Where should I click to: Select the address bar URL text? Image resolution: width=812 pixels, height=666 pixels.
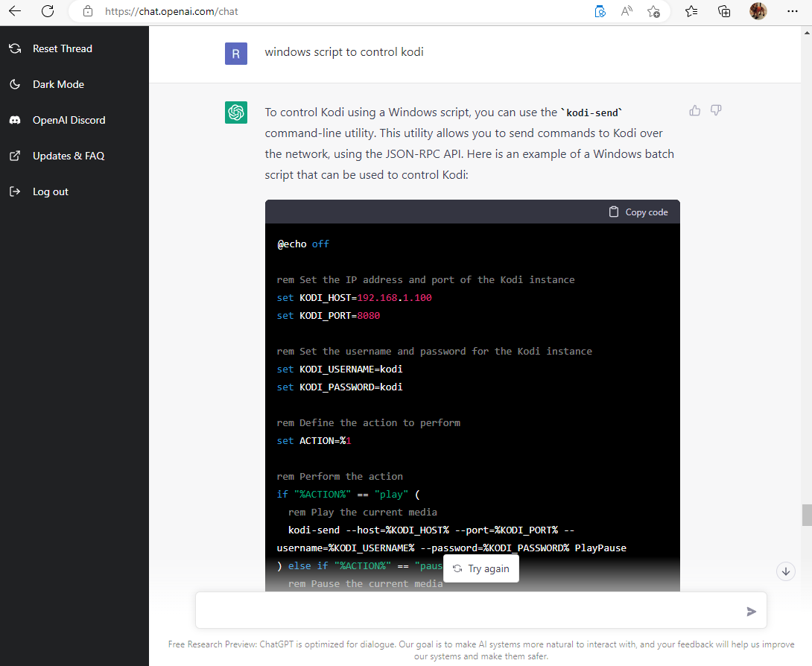coord(171,11)
